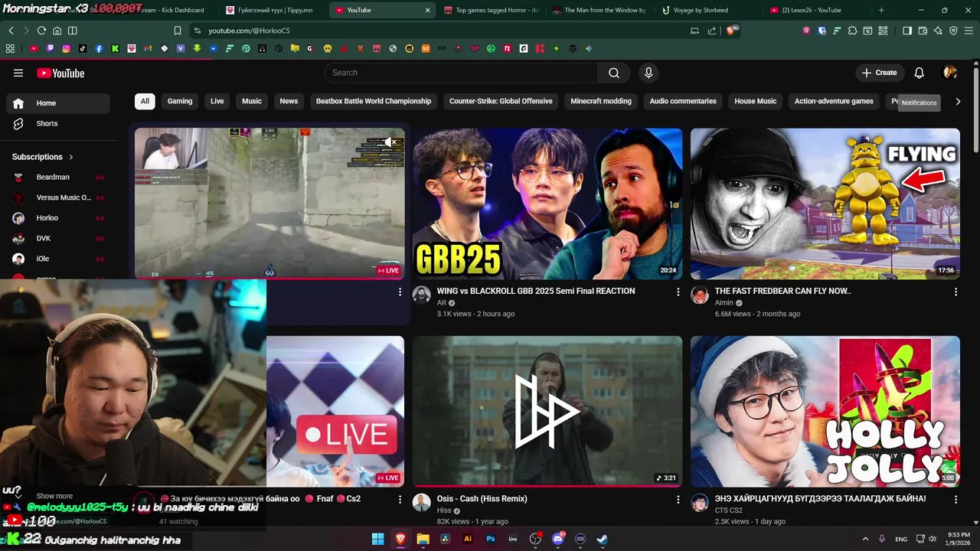Open the FLYING Fredbear video thumbnail
The width and height of the screenshot is (980, 551).
click(x=825, y=204)
